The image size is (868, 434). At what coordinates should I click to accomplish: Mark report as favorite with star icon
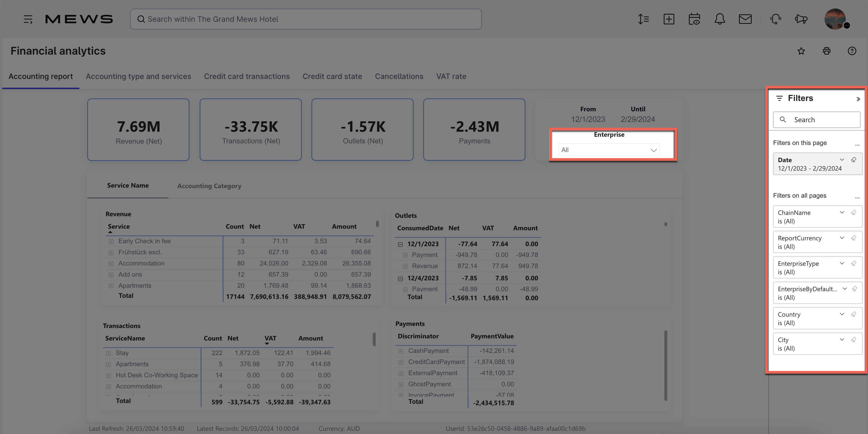(801, 51)
